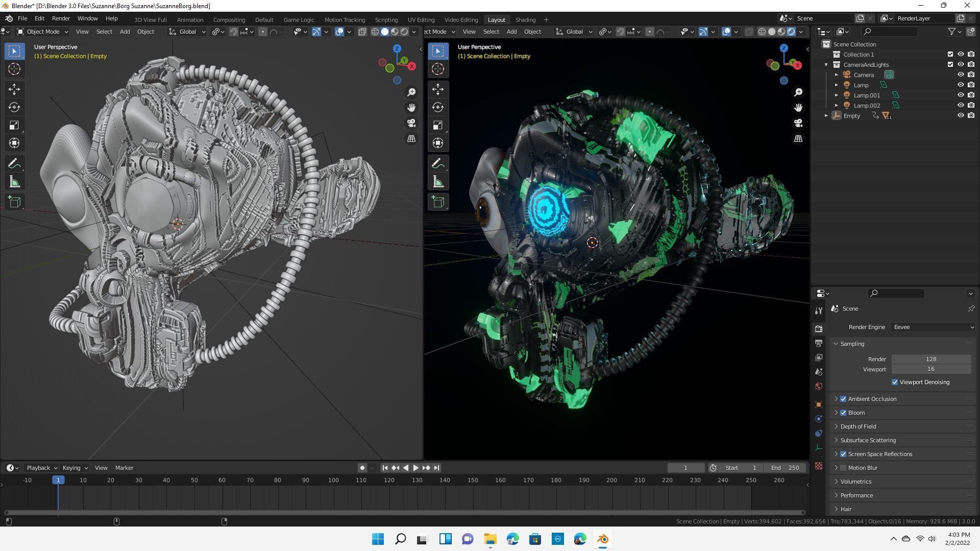The width and height of the screenshot is (980, 551).
Task: Open the Object properties tab
Action: coord(819,405)
